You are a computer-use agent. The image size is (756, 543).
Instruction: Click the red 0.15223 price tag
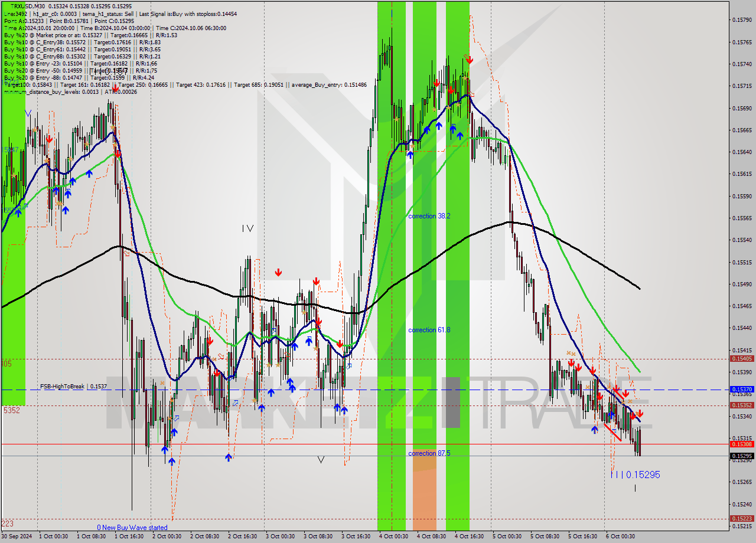[x=742, y=518]
